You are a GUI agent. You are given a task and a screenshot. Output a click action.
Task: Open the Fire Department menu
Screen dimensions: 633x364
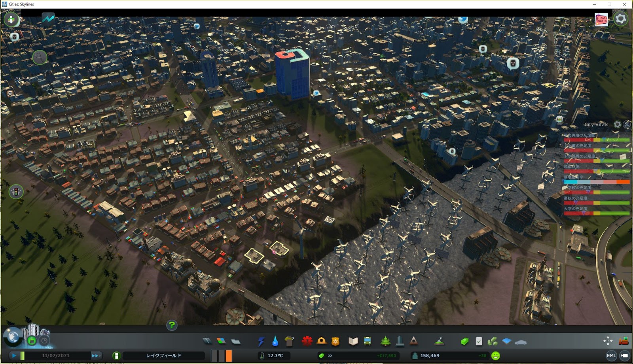(321, 341)
